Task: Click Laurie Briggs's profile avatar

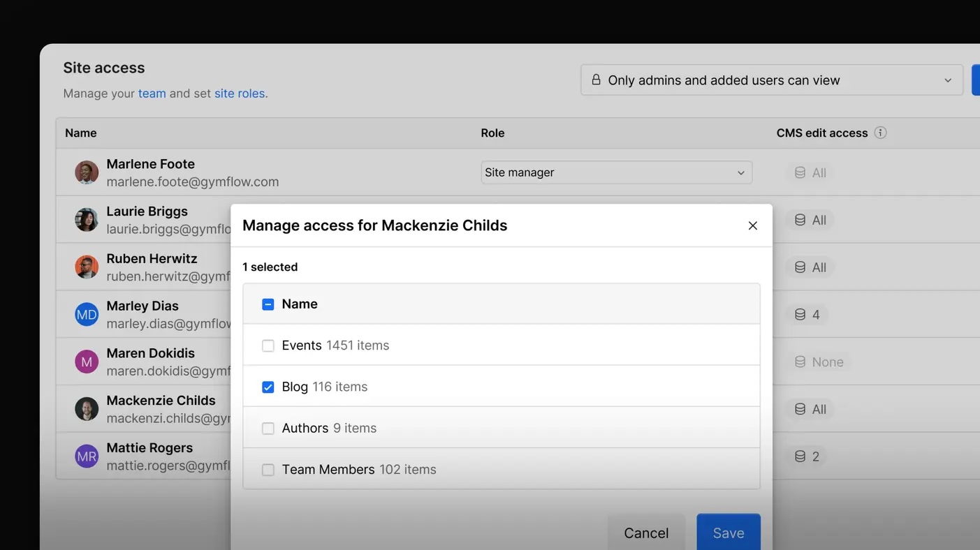Action: point(86,219)
